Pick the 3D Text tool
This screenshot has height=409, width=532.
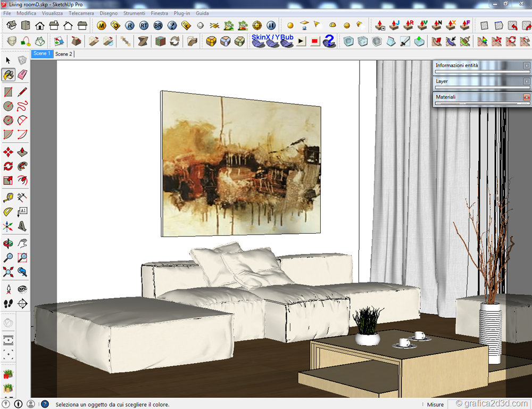22,226
